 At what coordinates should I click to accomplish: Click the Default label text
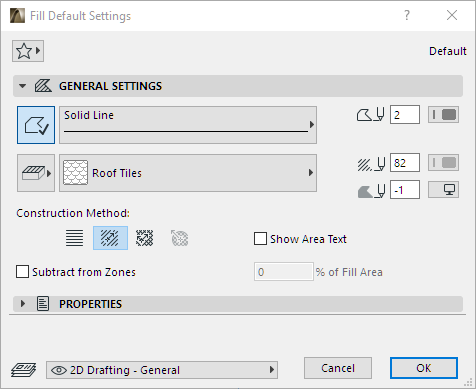(x=448, y=51)
